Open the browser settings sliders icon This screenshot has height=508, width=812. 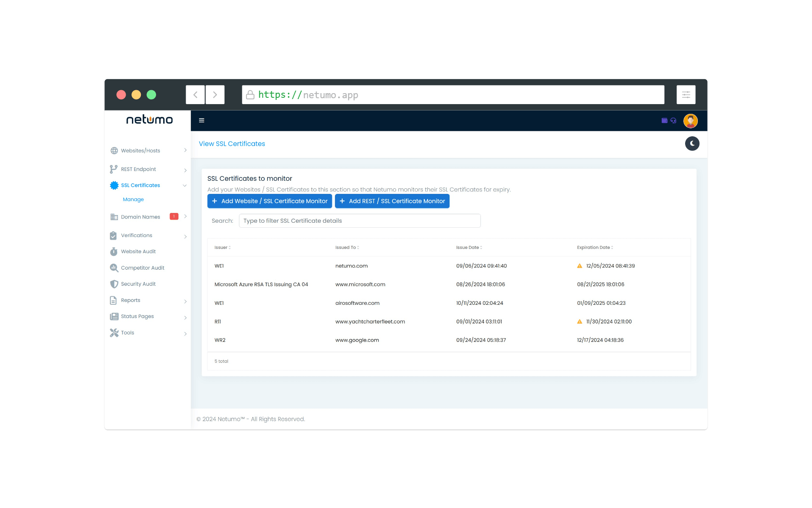(x=686, y=95)
